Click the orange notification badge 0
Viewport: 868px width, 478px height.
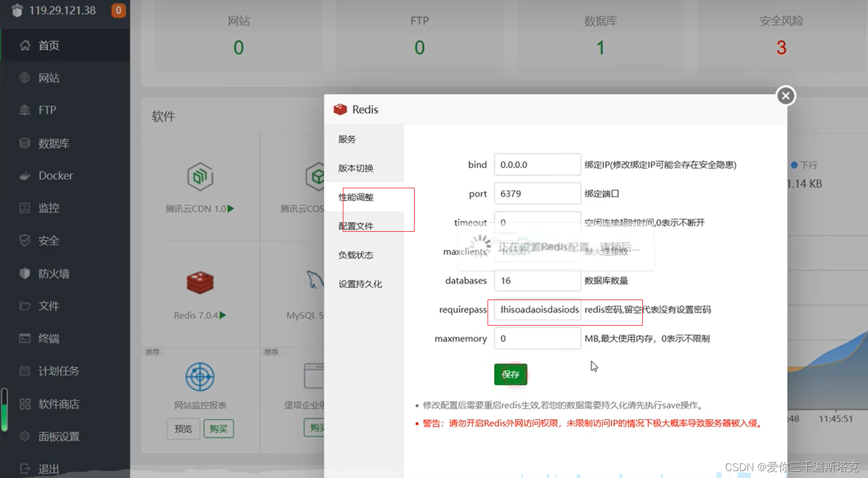118,10
